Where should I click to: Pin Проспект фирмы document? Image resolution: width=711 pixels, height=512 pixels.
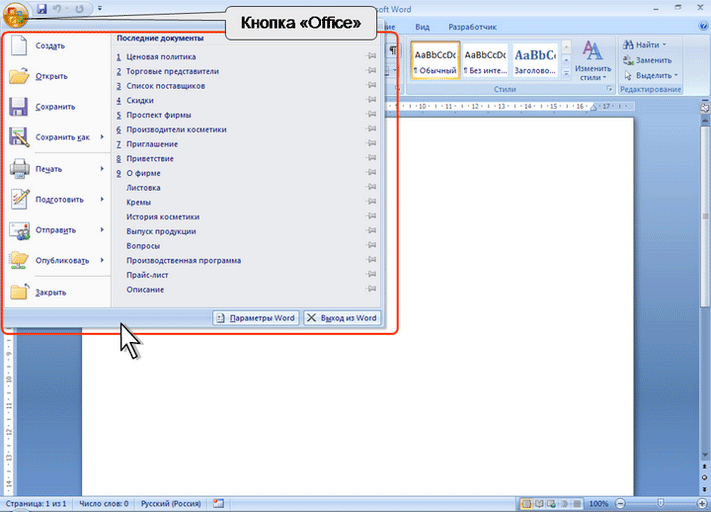(371, 114)
